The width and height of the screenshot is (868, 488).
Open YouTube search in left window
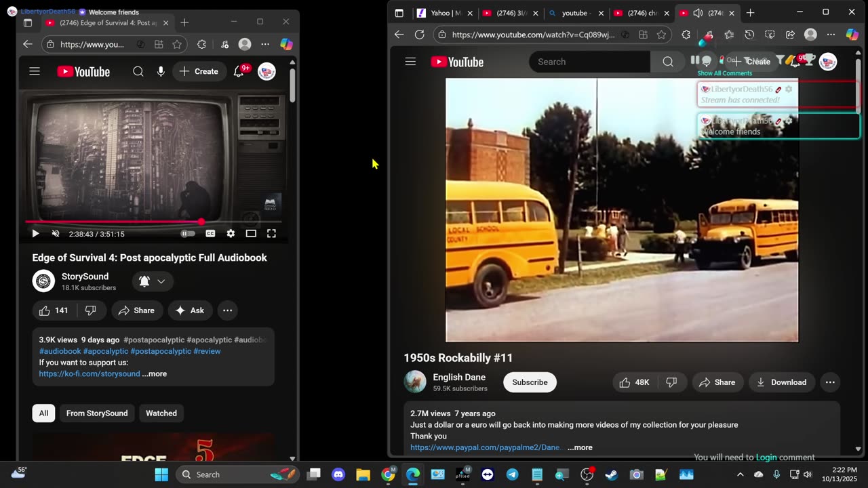pyautogui.click(x=138, y=71)
